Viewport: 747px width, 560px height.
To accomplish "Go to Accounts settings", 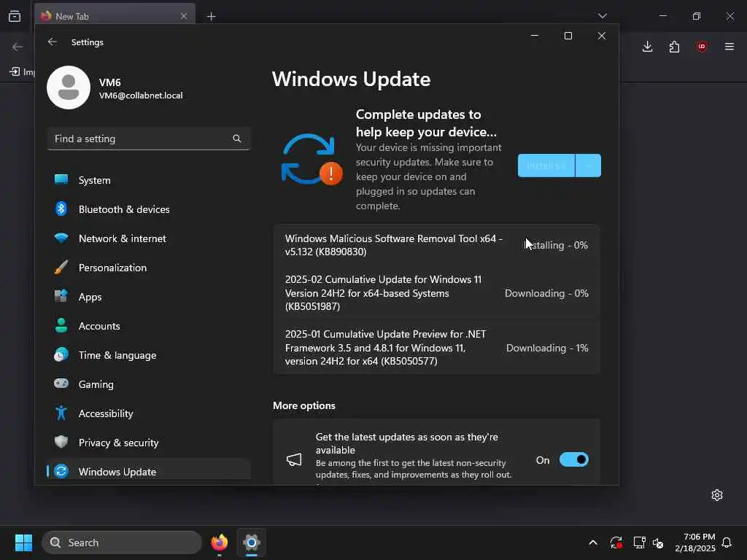I will (x=149, y=326).
